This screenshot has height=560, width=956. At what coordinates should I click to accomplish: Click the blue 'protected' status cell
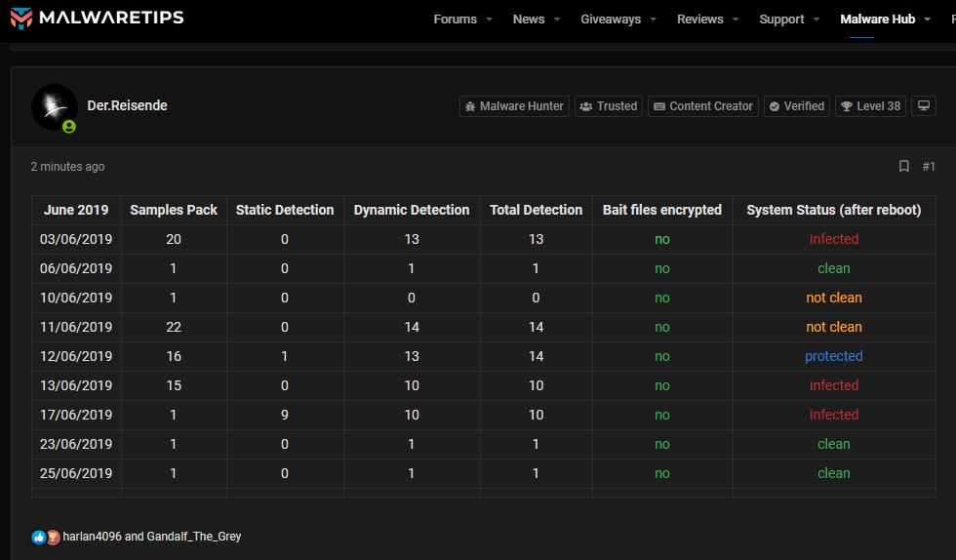click(x=834, y=356)
